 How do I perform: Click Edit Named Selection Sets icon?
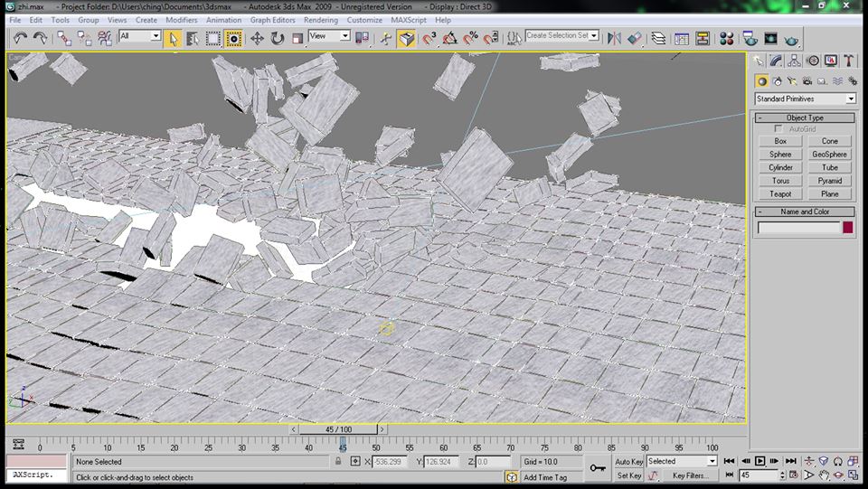(514, 38)
